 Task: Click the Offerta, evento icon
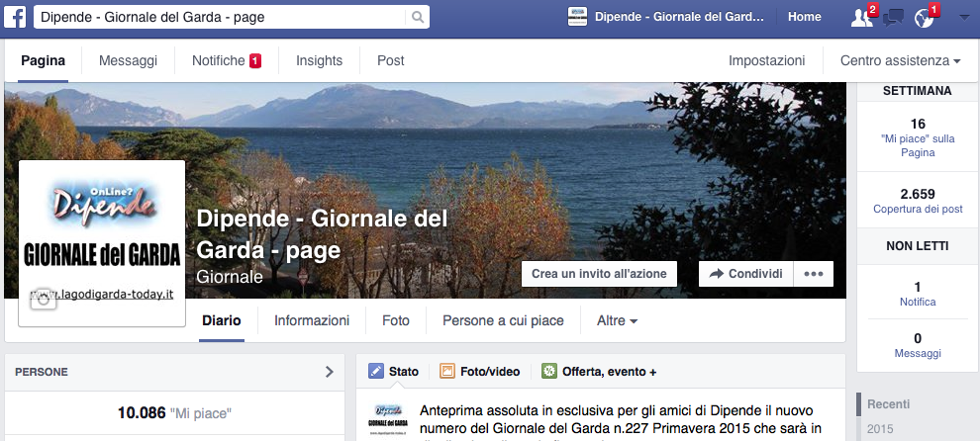549,371
